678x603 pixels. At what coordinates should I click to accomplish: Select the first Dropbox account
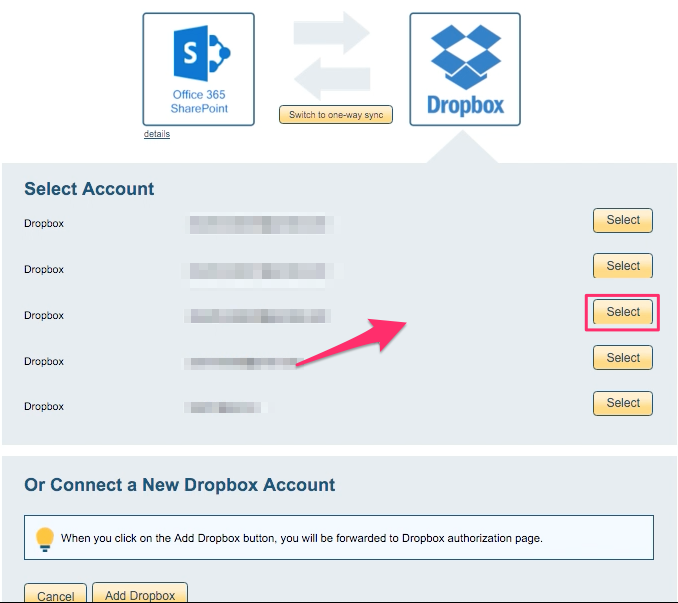(623, 220)
